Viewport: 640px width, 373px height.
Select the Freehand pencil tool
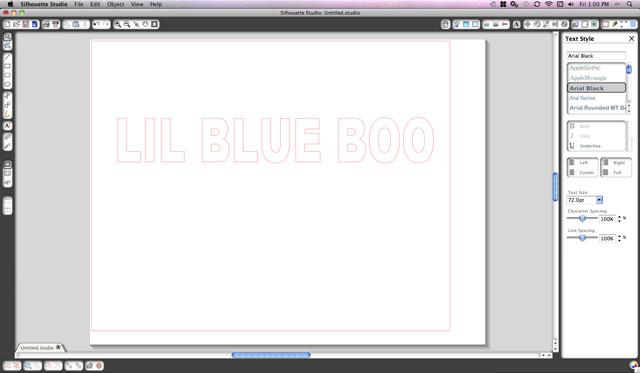pos(7,114)
